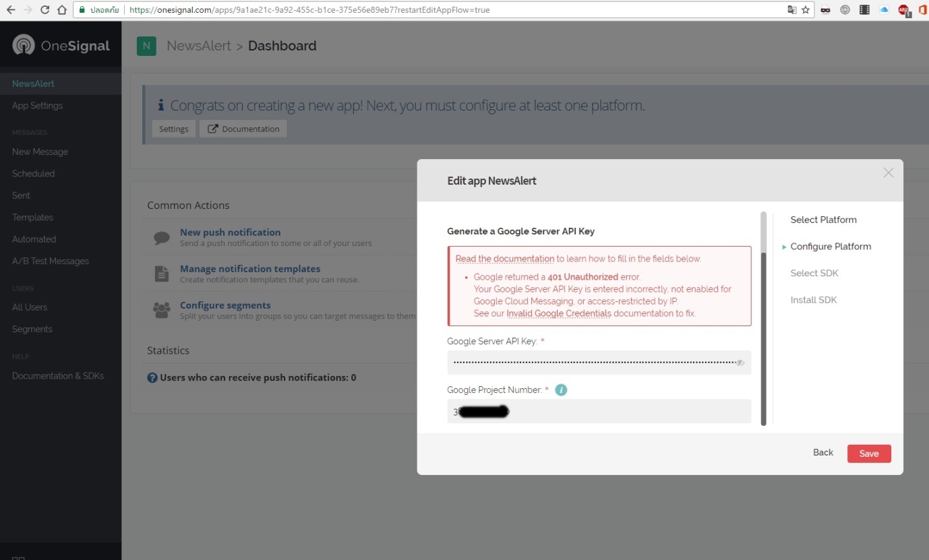Click the Configure segments link
The image size is (929, 560).
coord(225,305)
